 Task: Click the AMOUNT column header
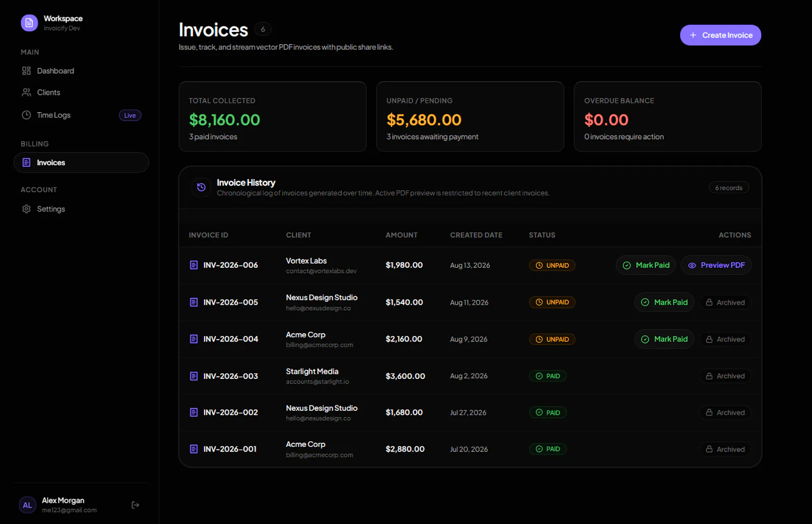(x=401, y=235)
